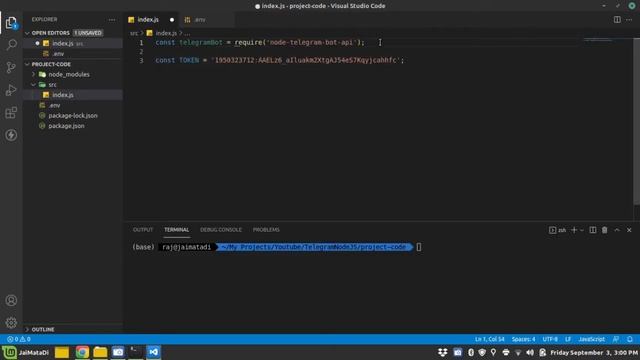
Task: Switch to the Terminal panel tab
Action: click(176, 230)
